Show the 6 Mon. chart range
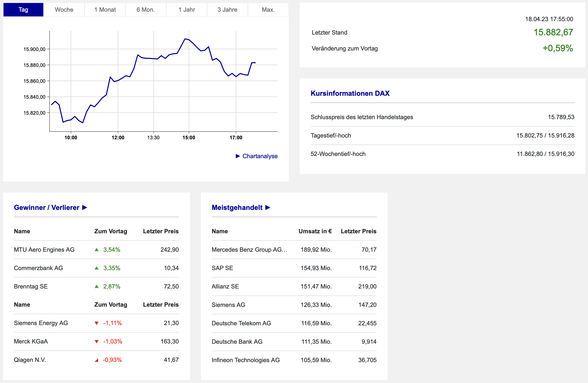This screenshot has height=383, width=588. coord(146,10)
